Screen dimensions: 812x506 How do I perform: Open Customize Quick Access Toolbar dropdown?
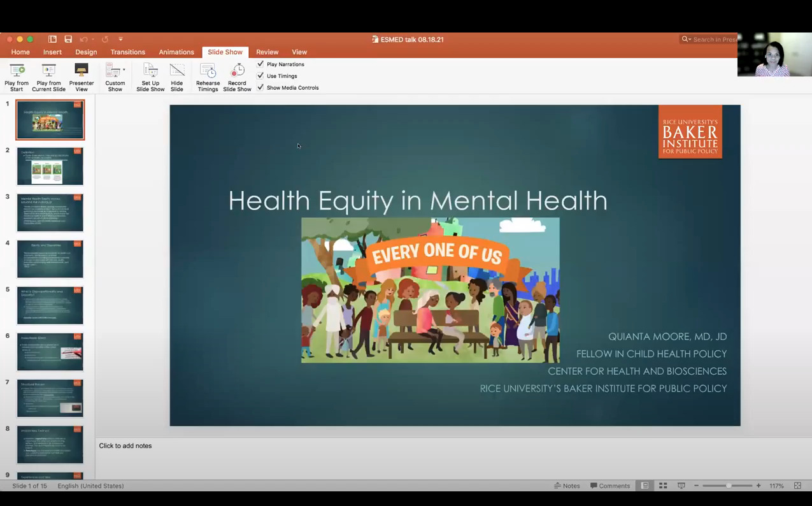tap(120, 40)
